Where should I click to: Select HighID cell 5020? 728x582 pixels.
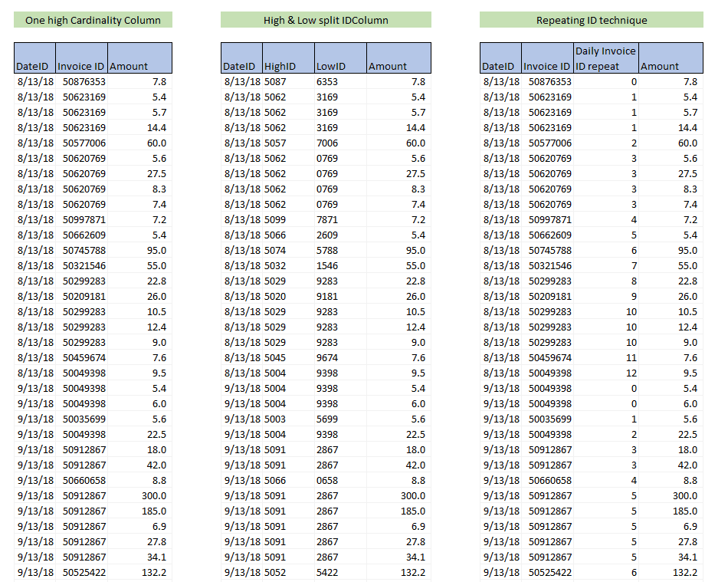(x=288, y=296)
